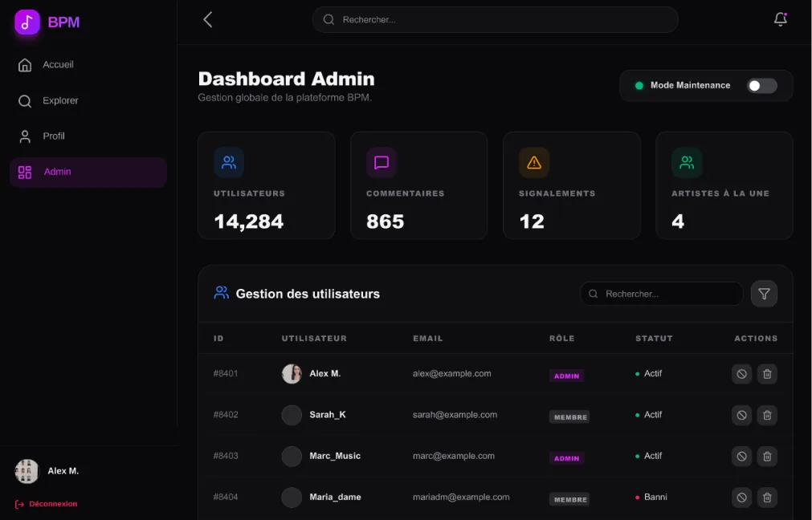Delete user Marc_Music with trash icon

coord(767,457)
